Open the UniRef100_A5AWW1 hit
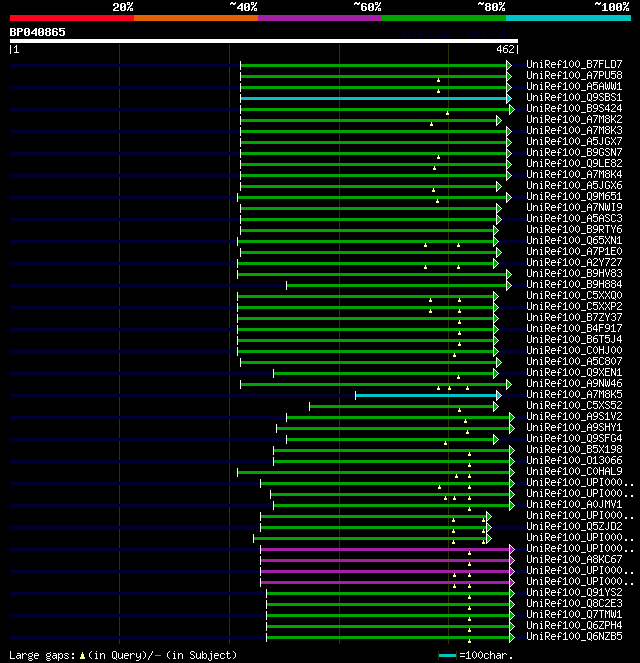Viewport: 640px width, 663px height. coord(574,86)
